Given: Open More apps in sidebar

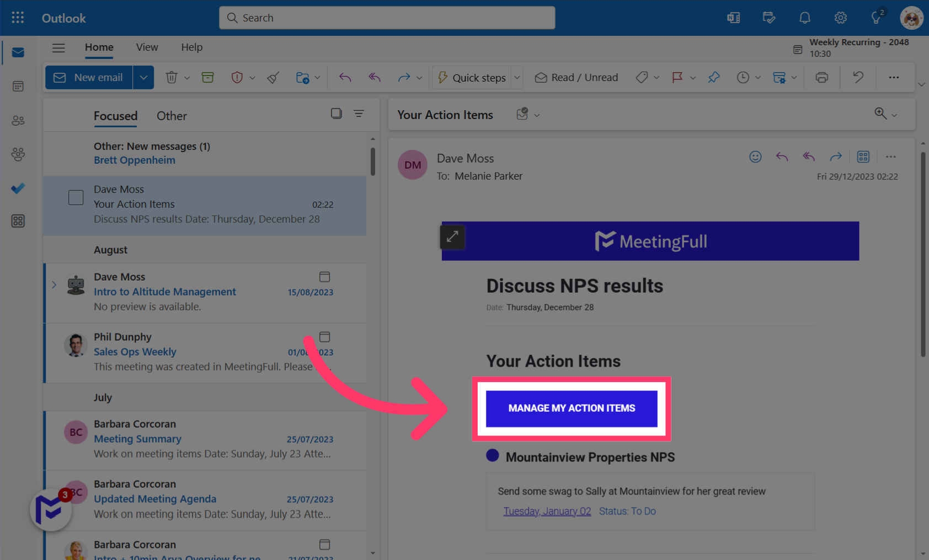Looking at the screenshot, I should click(x=18, y=221).
